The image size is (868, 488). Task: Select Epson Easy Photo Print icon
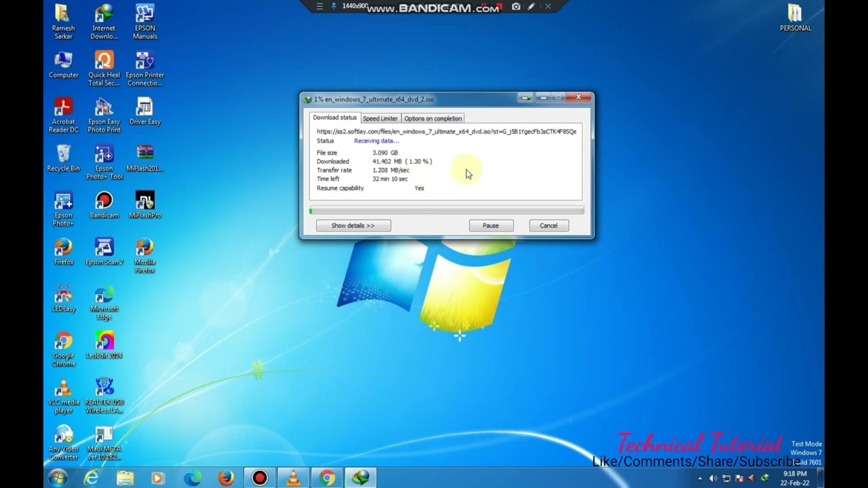tap(104, 115)
